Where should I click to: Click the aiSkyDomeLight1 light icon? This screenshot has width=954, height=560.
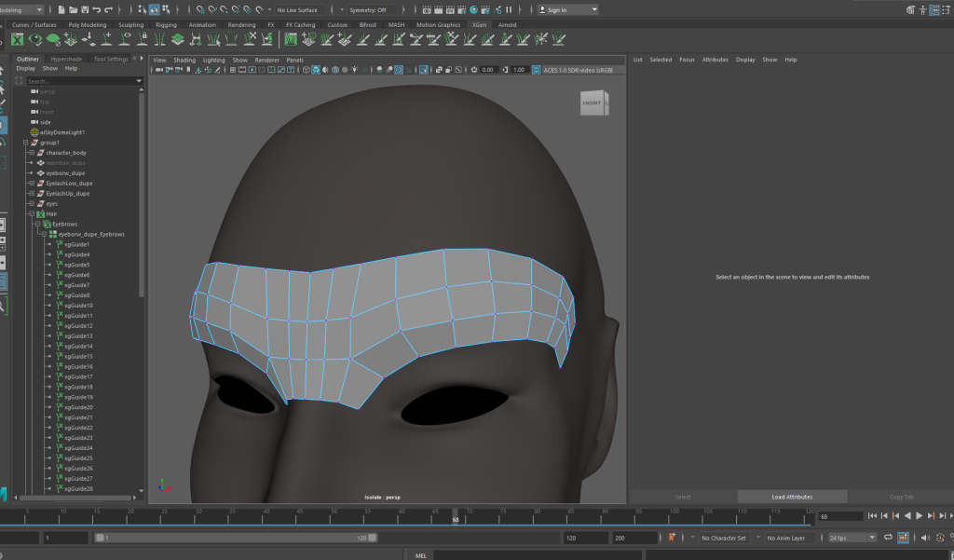(34, 132)
